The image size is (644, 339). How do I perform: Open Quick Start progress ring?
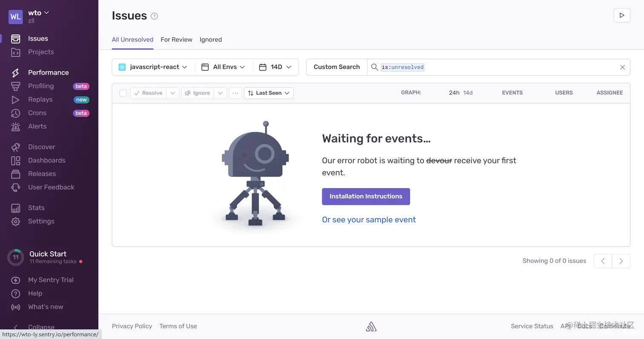(x=15, y=257)
